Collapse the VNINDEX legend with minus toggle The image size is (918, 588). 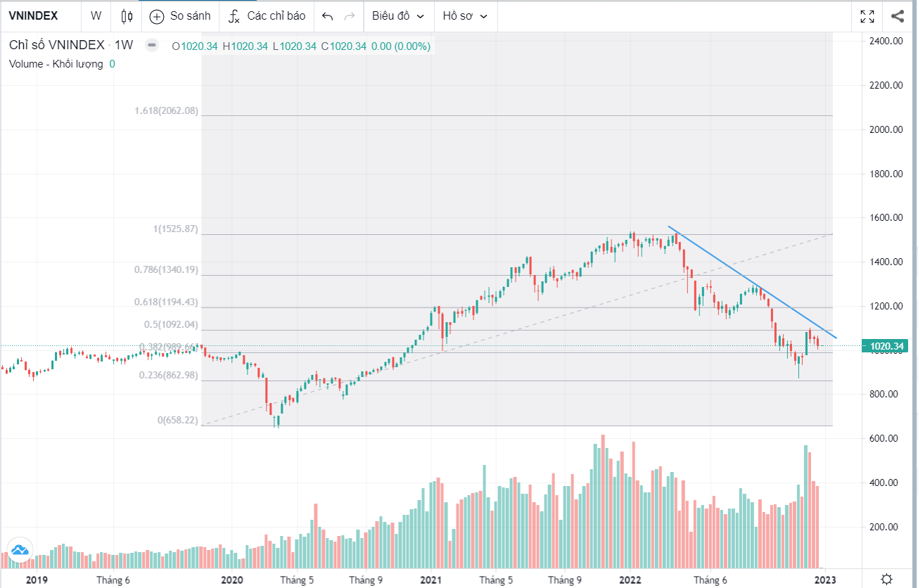[151, 45]
